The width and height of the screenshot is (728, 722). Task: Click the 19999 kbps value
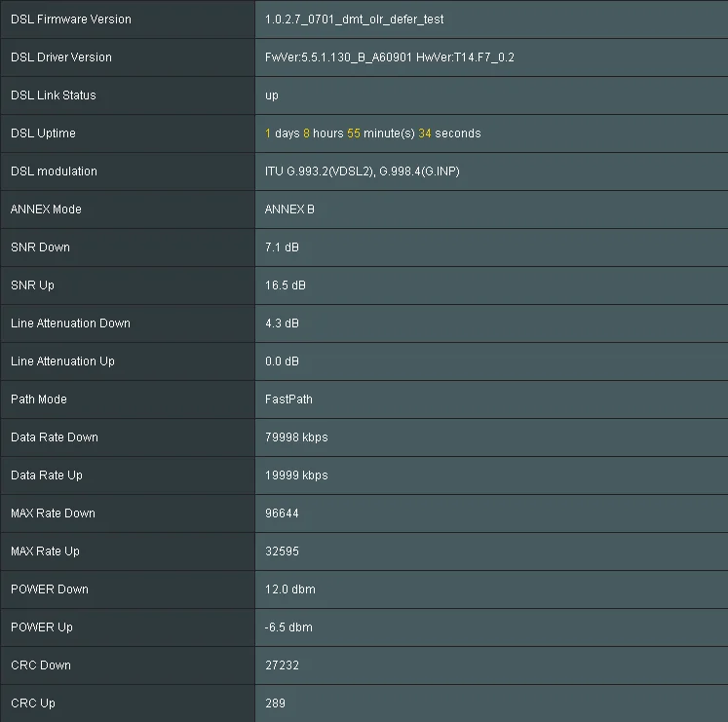click(x=296, y=475)
